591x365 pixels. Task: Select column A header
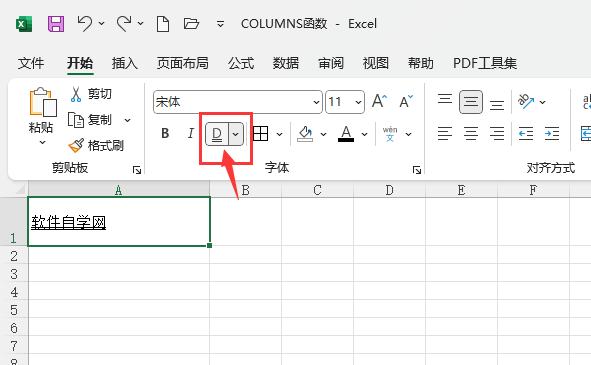tap(119, 190)
